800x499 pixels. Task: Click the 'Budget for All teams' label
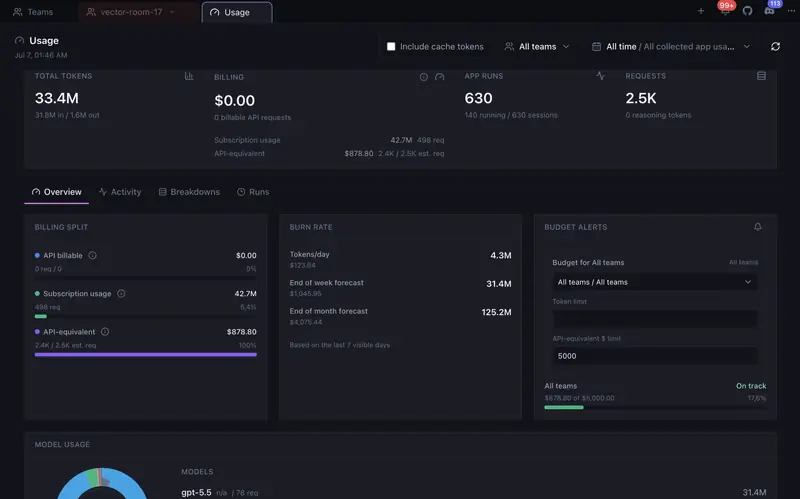(588, 262)
